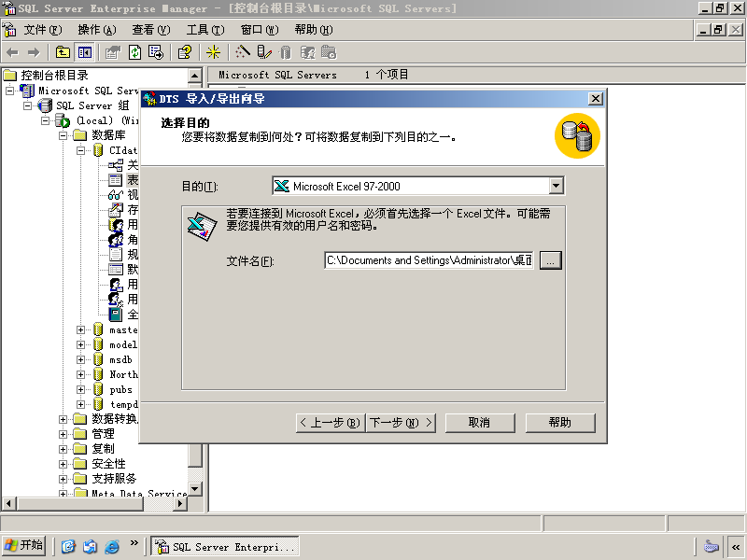This screenshot has height=560, width=747.
Task: Select the views glasses icon in tree
Action: point(115,195)
